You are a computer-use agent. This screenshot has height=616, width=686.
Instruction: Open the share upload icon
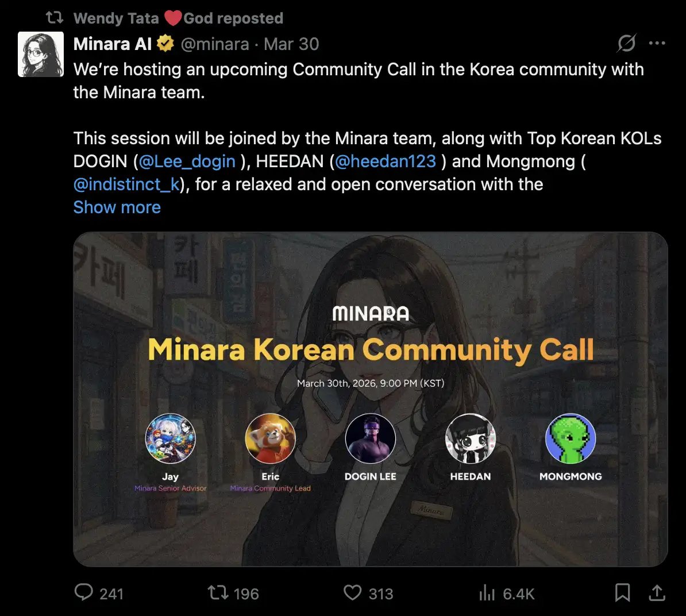pyautogui.click(x=657, y=593)
